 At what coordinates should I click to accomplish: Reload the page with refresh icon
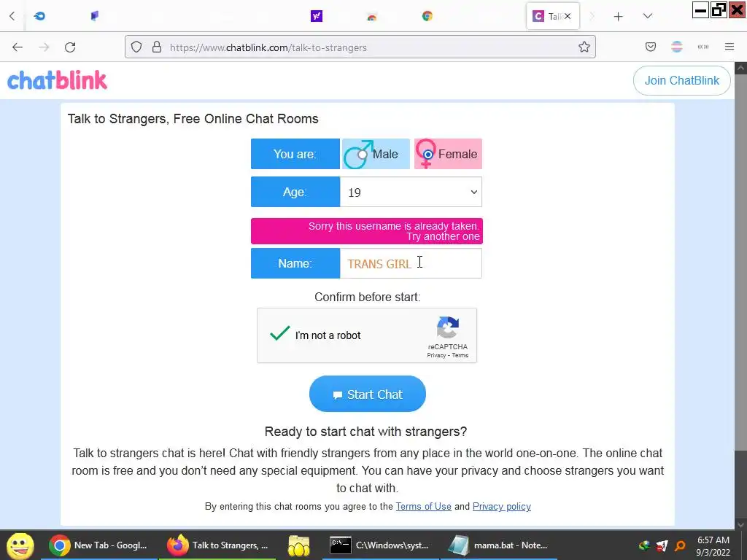(x=70, y=47)
